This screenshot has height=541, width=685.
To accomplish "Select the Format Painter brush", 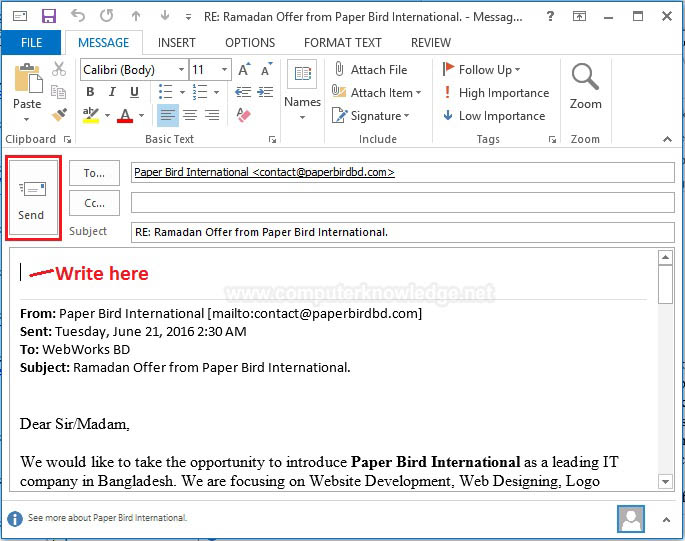I will point(59,114).
